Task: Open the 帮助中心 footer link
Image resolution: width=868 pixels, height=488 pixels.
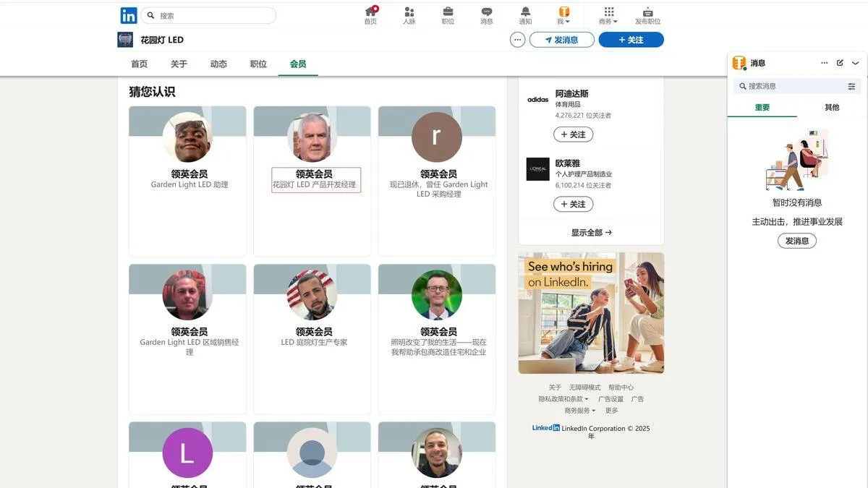Action: tap(621, 388)
